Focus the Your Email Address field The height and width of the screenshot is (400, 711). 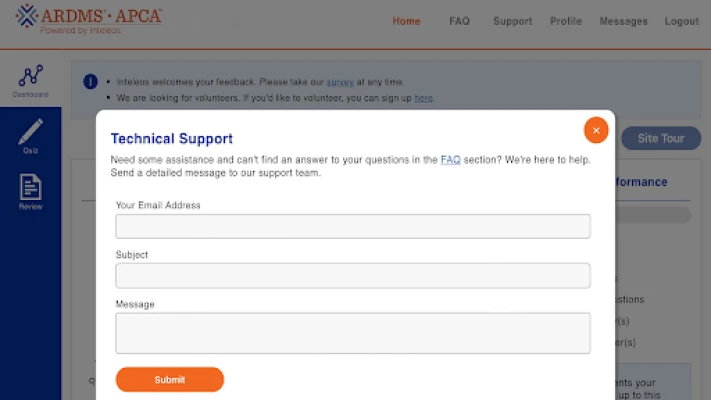point(353,226)
